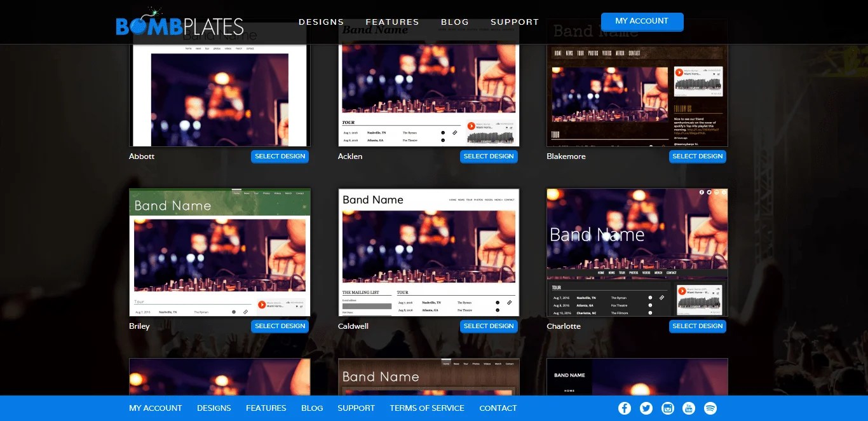Click the Acklen design name label

coord(350,156)
